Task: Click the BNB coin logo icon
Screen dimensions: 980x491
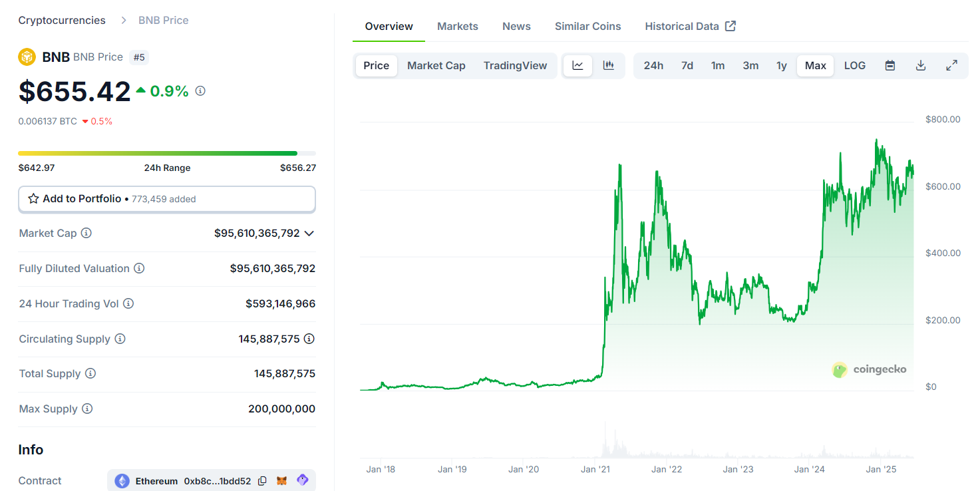Action: click(x=27, y=57)
